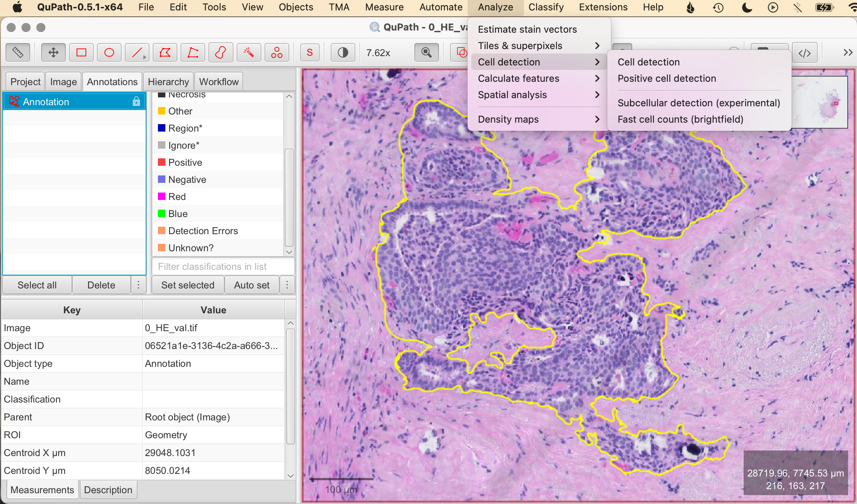This screenshot has height=504, width=857.
Task: Select the Rectangle annotation tool
Action: click(x=81, y=52)
